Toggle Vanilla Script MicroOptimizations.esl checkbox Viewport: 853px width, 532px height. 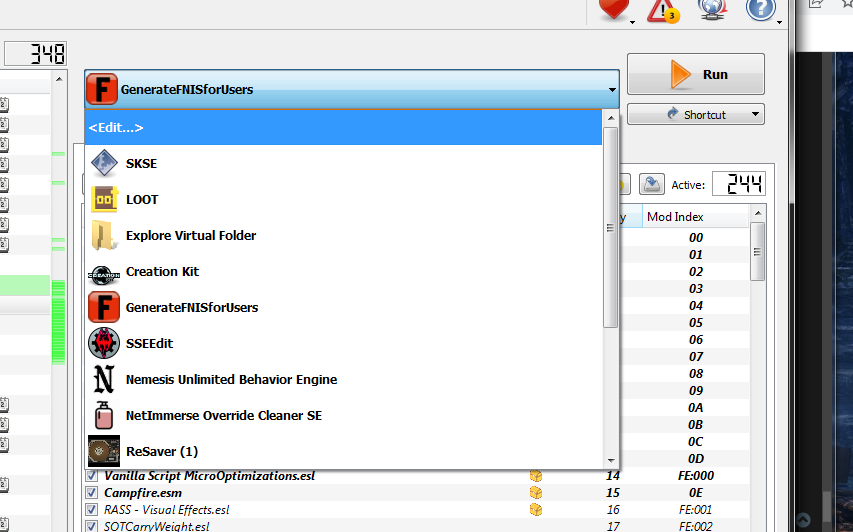tap(91, 476)
